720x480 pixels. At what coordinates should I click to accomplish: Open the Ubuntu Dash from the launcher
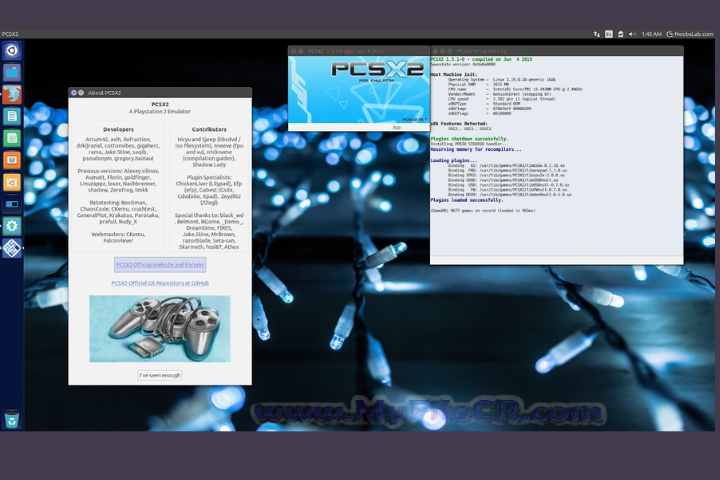pyautogui.click(x=12, y=50)
